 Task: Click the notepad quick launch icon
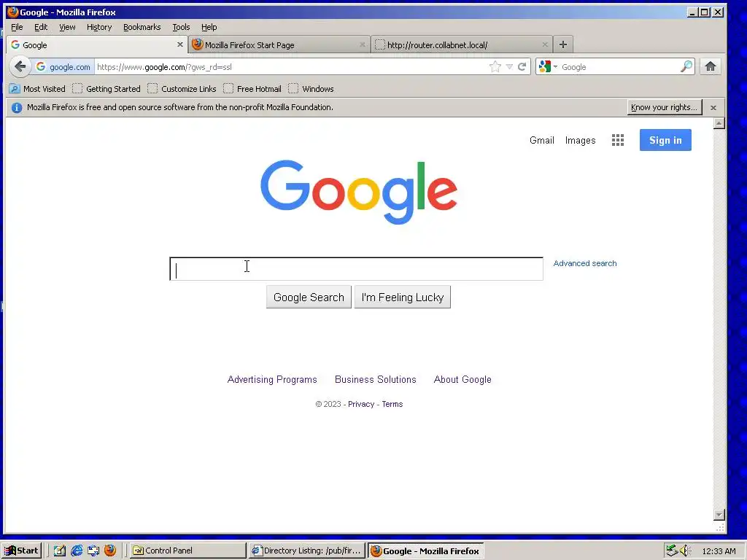(x=60, y=551)
